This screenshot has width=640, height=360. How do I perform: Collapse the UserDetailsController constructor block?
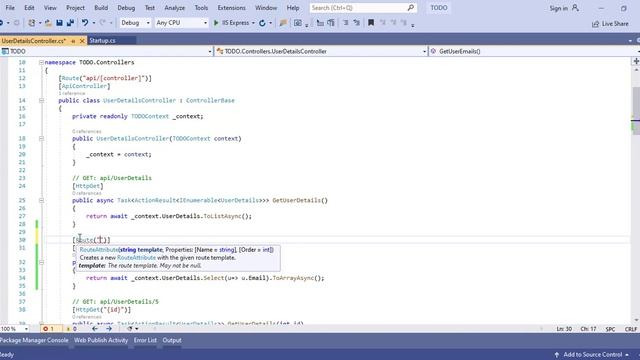click(x=41, y=139)
